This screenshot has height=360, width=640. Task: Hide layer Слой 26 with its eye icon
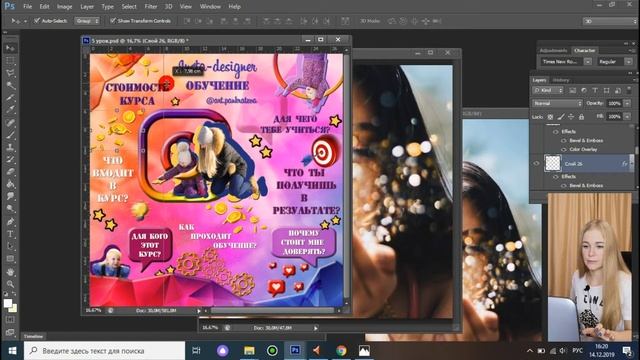pos(536,164)
